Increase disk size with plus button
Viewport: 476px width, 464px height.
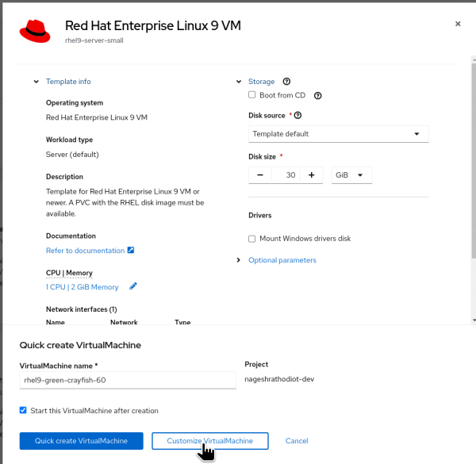311,174
